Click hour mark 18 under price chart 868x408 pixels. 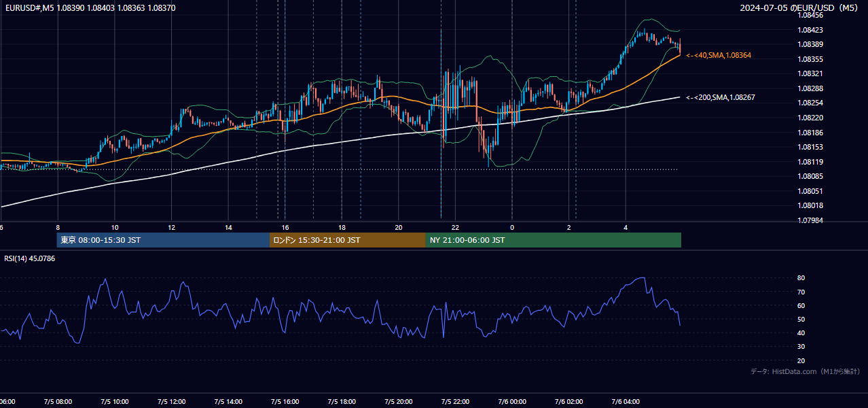342,228
